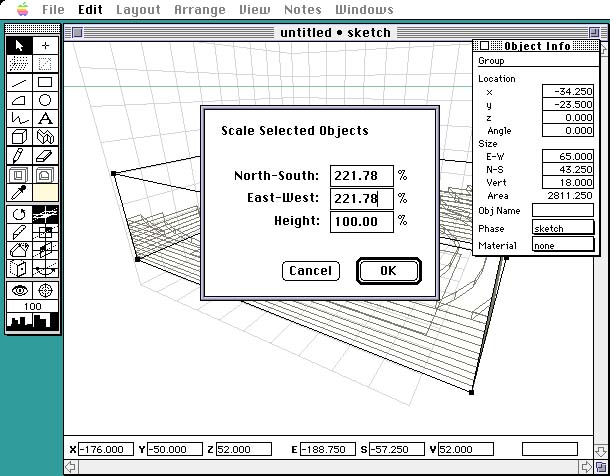Open the Arrange menu
Screen dimensions: 610x476
click(x=198, y=10)
